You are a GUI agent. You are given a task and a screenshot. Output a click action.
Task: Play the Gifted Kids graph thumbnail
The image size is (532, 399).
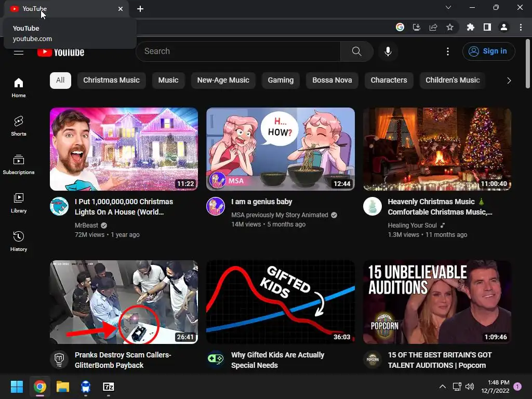(x=281, y=302)
